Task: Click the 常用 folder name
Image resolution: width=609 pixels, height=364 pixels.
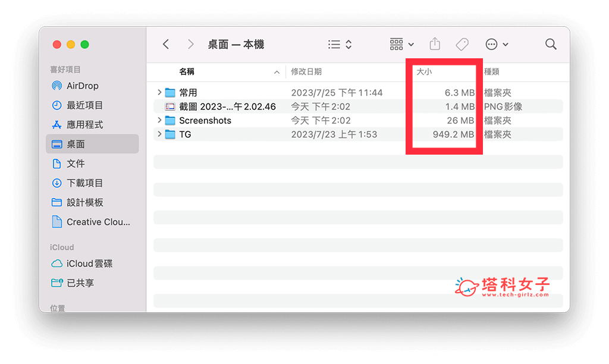Action: pyautogui.click(x=188, y=92)
